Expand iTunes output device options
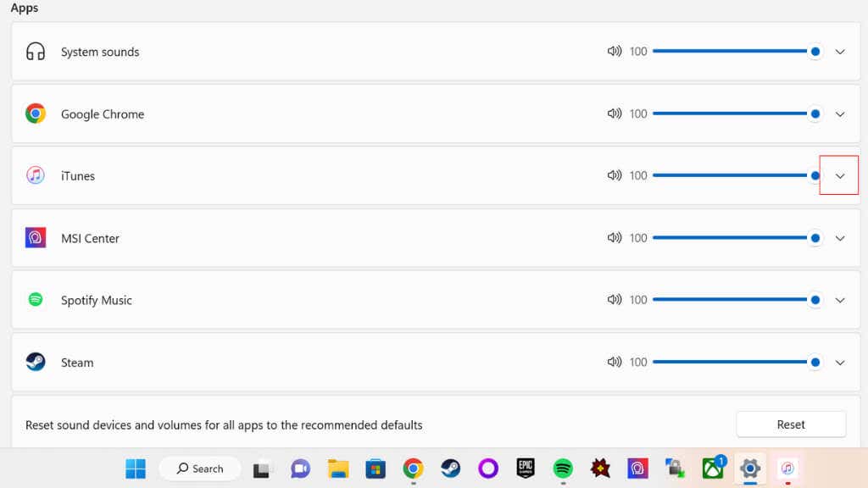868x488 pixels. pyautogui.click(x=840, y=176)
